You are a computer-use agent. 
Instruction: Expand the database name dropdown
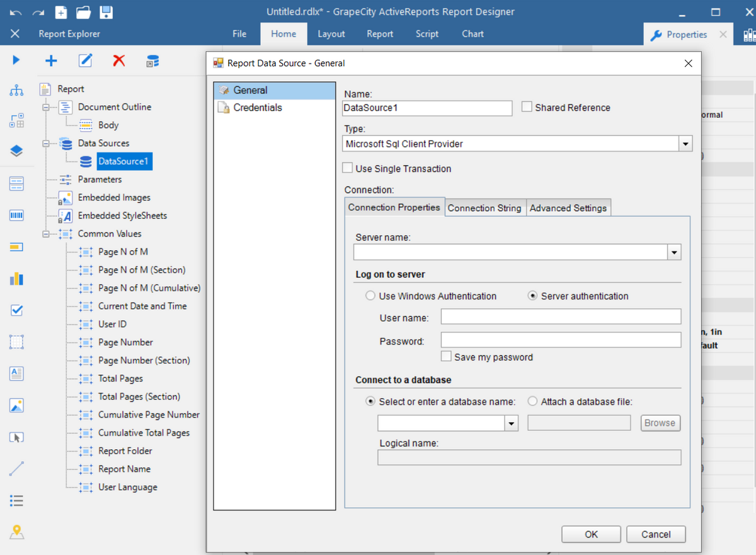(x=512, y=423)
